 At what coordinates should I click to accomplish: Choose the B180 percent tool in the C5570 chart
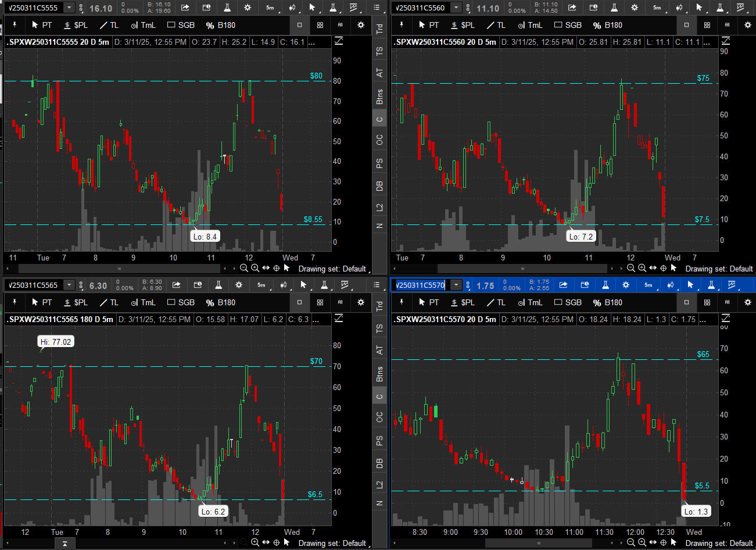(607, 302)
